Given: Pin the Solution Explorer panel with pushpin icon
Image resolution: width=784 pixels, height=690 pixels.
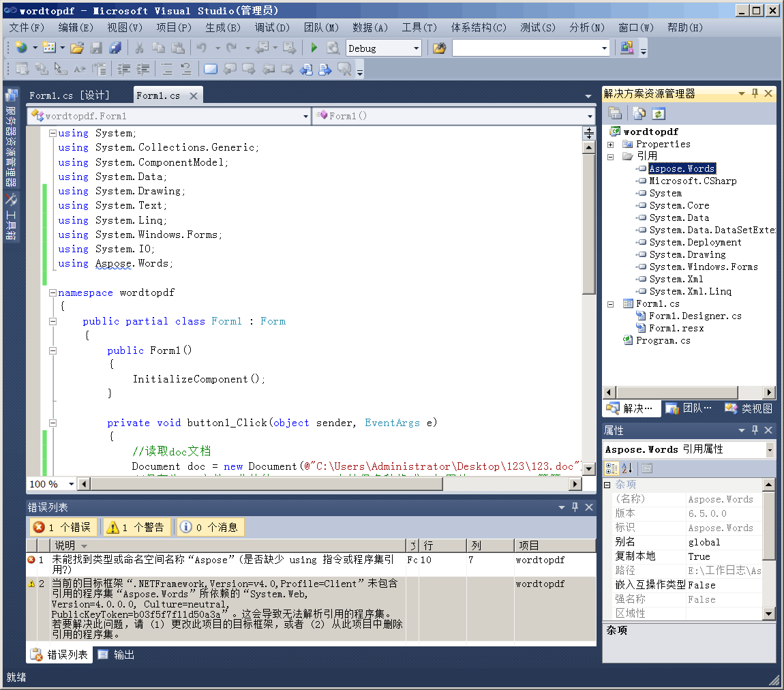Looking at the screenshot, I should pyautogui.click(x=755, y=93).
